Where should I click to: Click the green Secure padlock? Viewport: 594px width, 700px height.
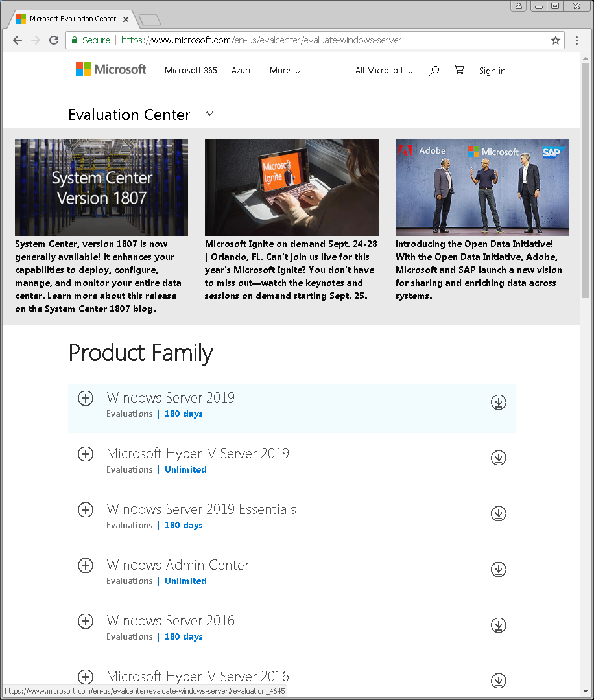click(x=75, y=40)
